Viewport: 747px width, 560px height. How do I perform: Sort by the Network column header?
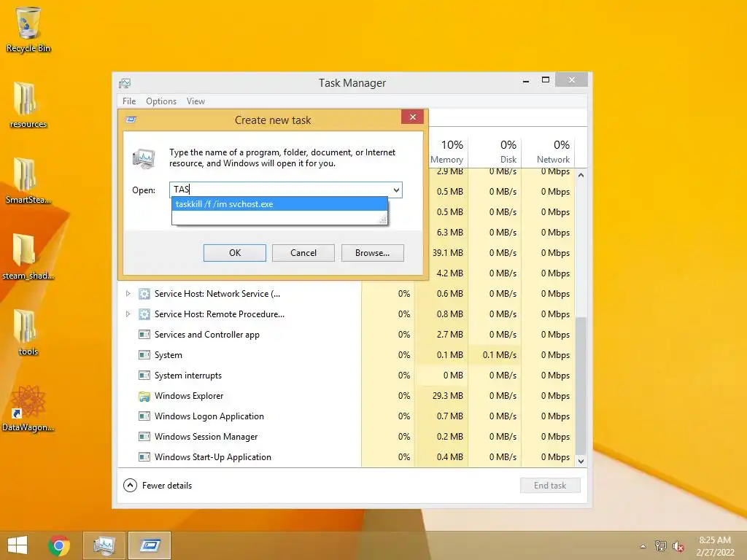(x=549, y=152)
